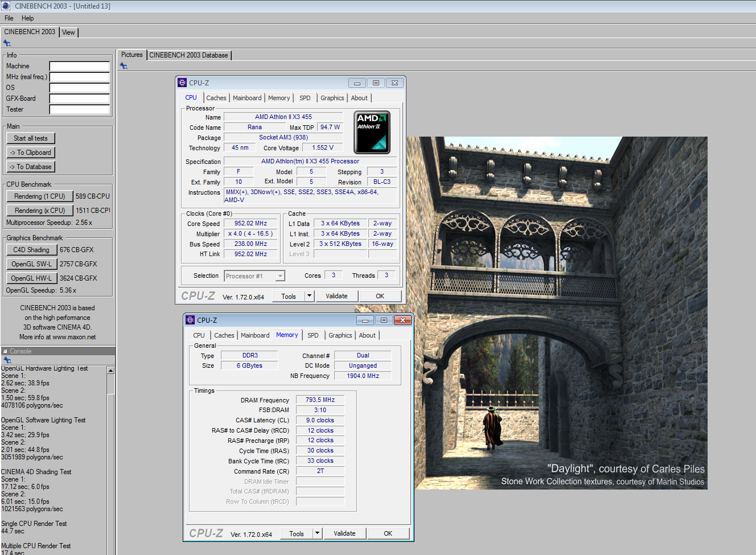
Task: Open Mainboard tab in upper CPU-Z window
Action: click(x=247, y=98)
